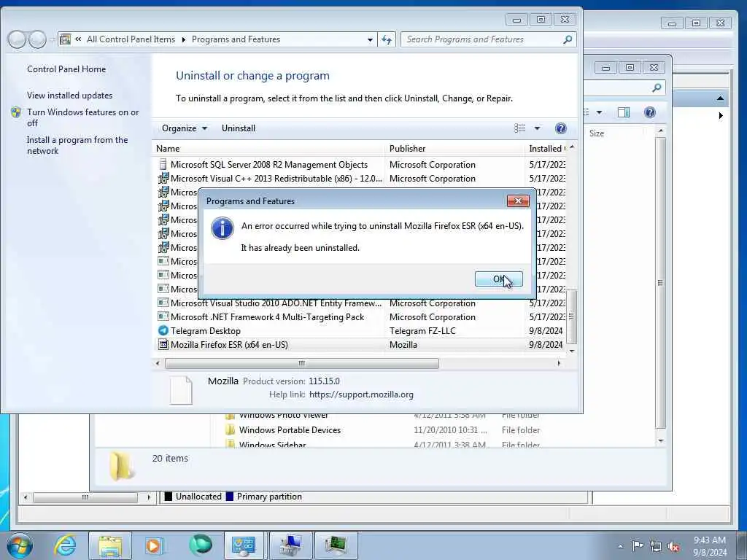Sort list by Name column header

(x=268, y=149)
